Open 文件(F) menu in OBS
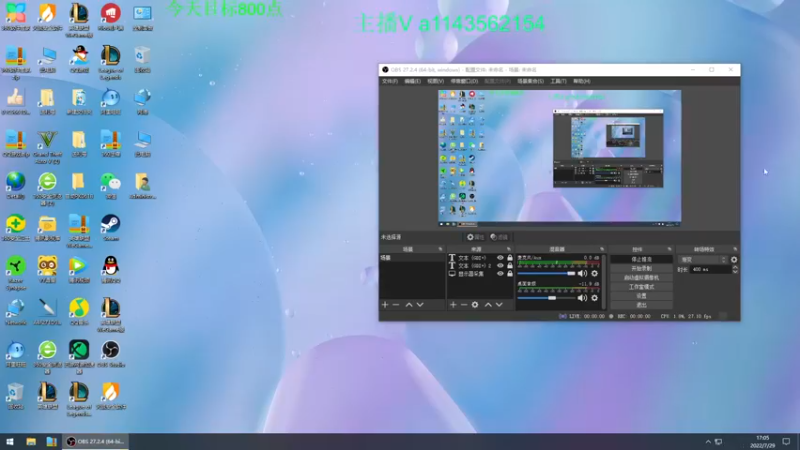 pyautogui.click(x=390, y=81)
